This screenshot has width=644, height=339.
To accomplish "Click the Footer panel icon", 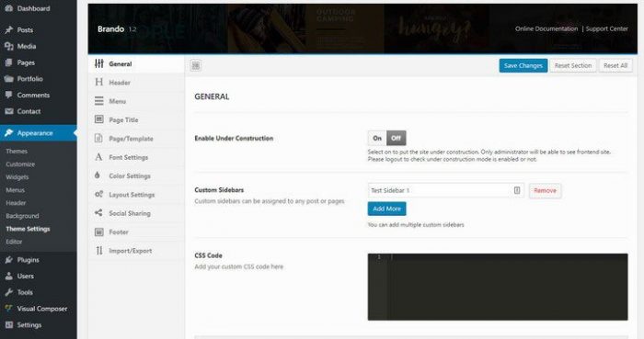I will coord(99,232).
